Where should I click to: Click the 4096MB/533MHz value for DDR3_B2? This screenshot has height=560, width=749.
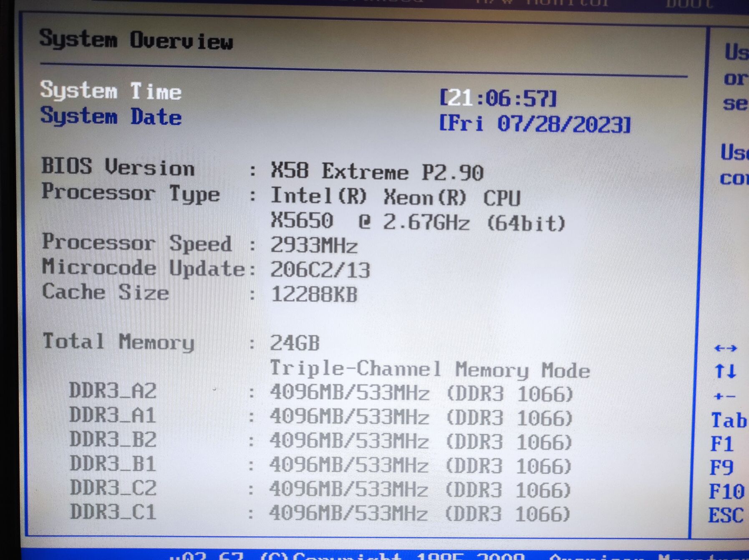(x=421, y=442)
